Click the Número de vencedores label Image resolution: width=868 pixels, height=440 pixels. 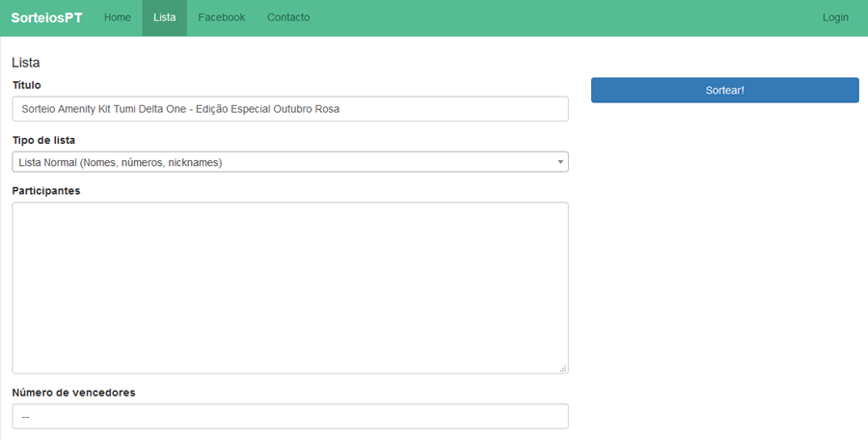73,393
